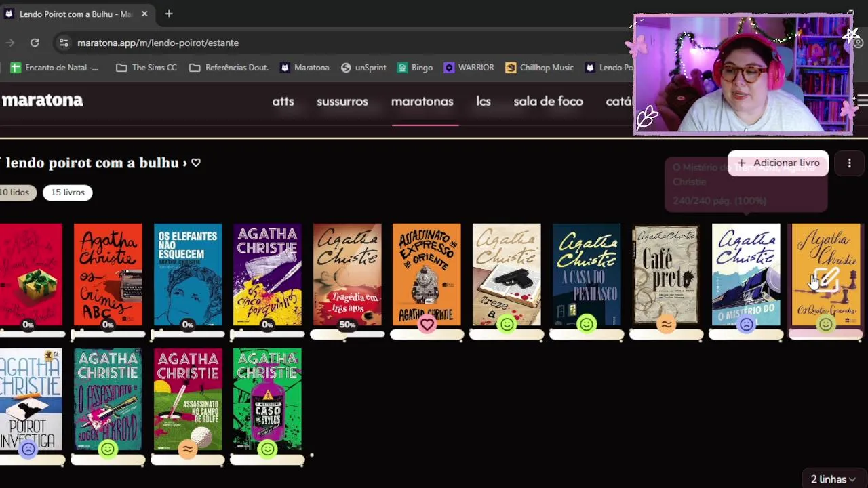
Task: Click 0% progress label on Os Cinco Porquinhos
Action: tap(267, 325)
